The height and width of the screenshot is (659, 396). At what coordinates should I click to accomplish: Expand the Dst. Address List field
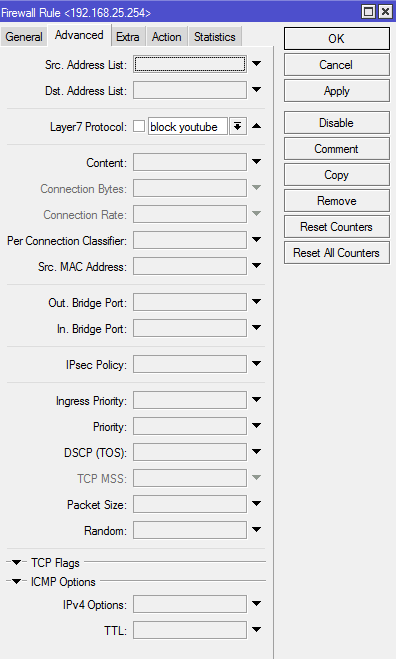256,90
